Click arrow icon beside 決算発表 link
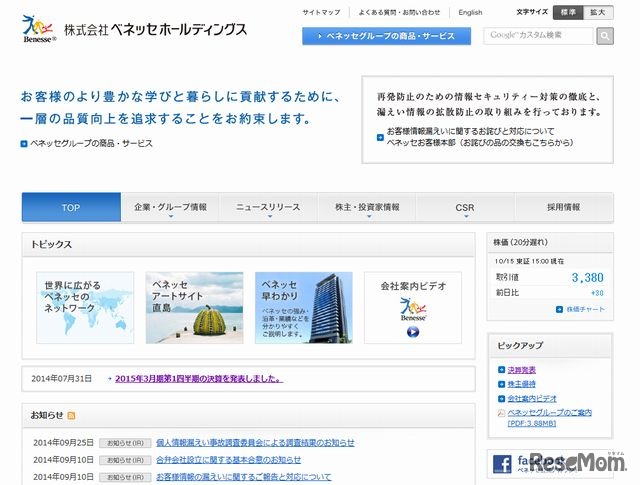The width and height of the screenshot is (640, 485). click(501, 370)
